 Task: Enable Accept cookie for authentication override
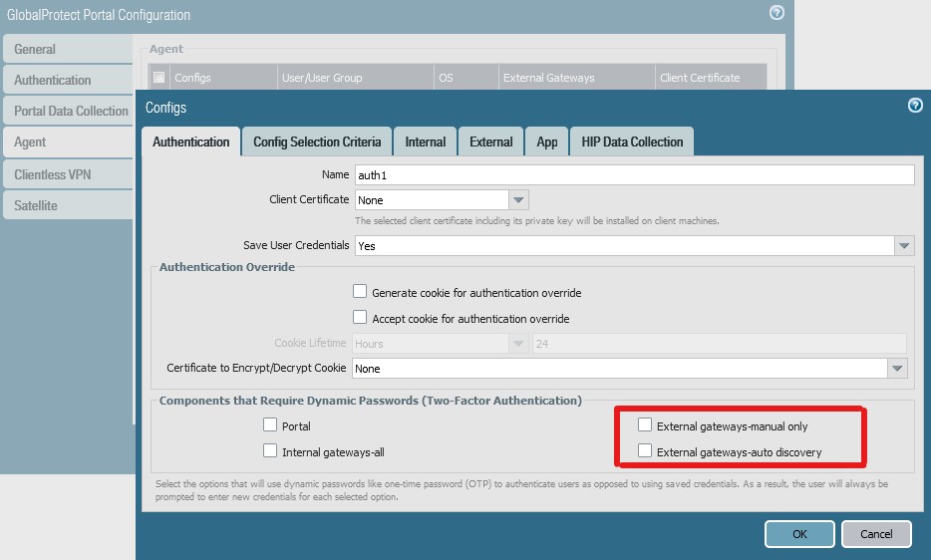click(x=360, y=317)
